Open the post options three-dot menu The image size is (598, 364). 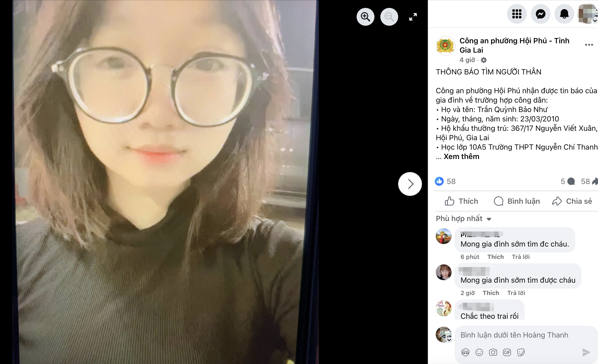589,45
